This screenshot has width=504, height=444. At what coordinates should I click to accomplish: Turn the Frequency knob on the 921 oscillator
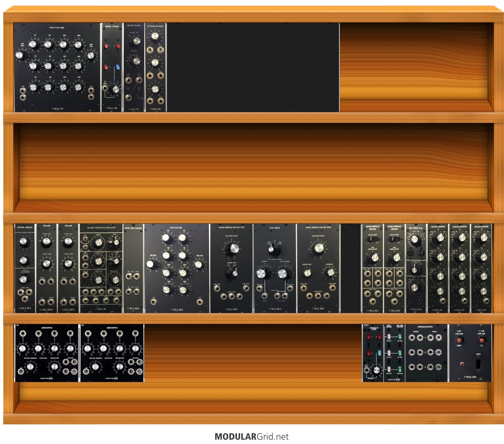click(x=98, y=243)
